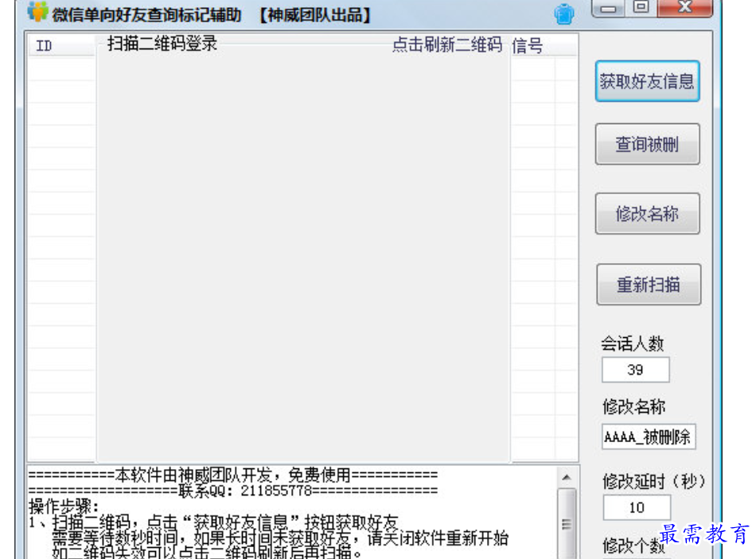The height and width of the screenshot is (559, 756).
Task: Click the 修改延时（秒） label
Action: click(x=654, y=481)
